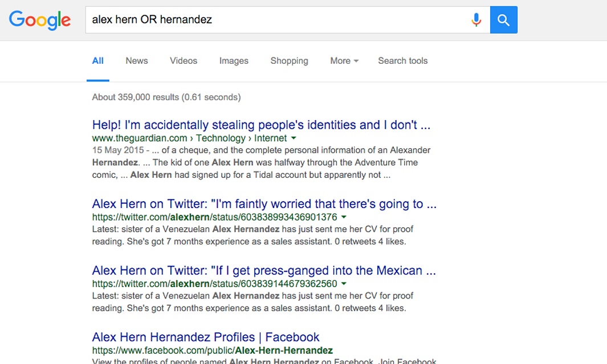Image resolution: width=607 pixels, height=364 pixels.
Task: Expand the second Twitter result's URL arrow
Action: 344,284
